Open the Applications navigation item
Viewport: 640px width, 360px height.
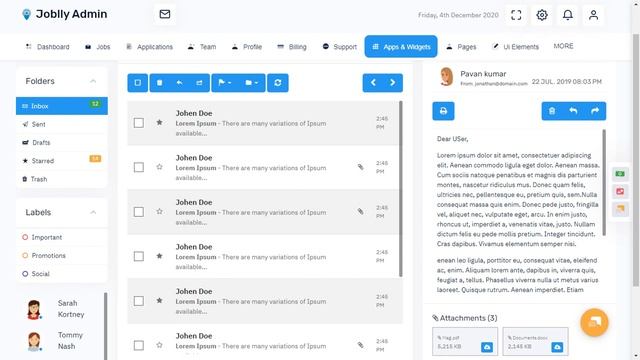click(149, 47)
